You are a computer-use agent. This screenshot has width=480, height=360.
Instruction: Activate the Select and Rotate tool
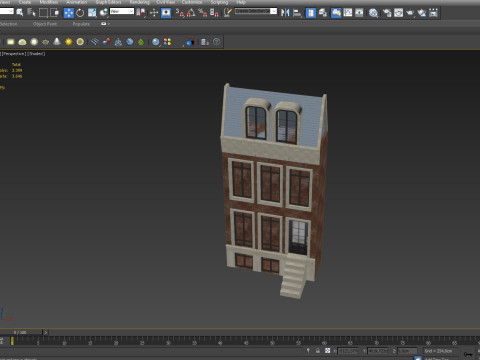[x=80, y=13]
